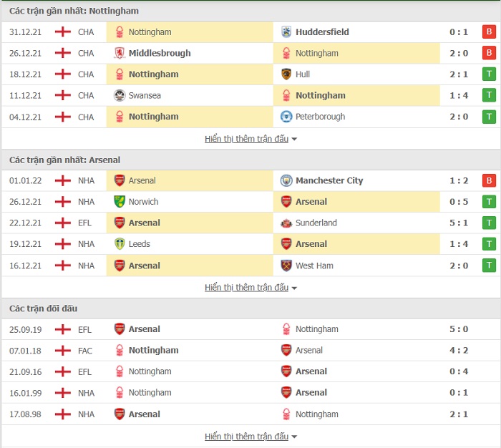
Task: Click the Middlesbrough club crest icon
Action: pyautogui.click(x=120, y=53)
